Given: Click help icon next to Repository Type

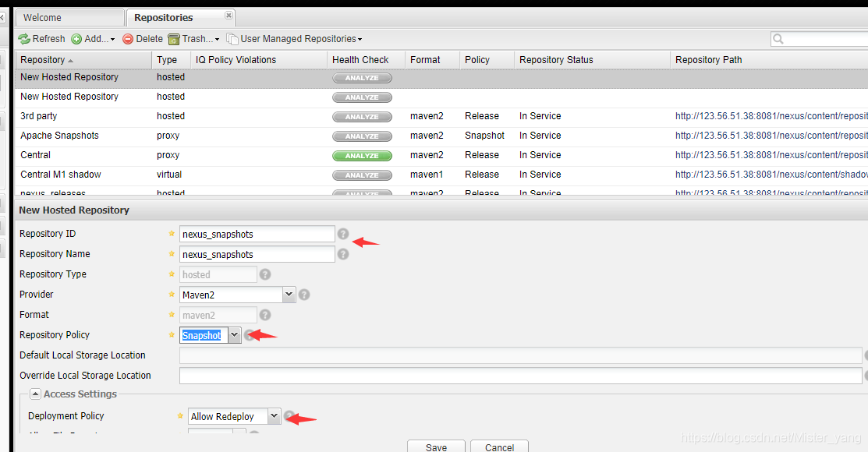Looking at the screenshot, I should click(x=265, y=274).
